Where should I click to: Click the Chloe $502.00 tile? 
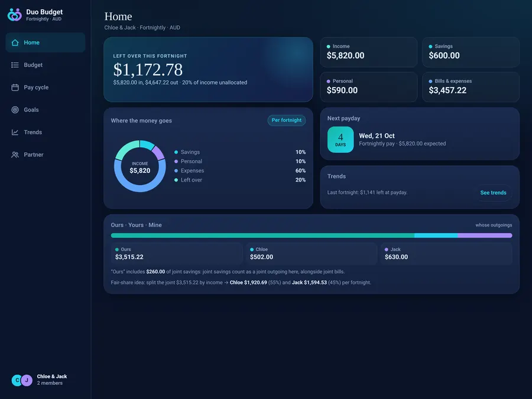point(311,254)
